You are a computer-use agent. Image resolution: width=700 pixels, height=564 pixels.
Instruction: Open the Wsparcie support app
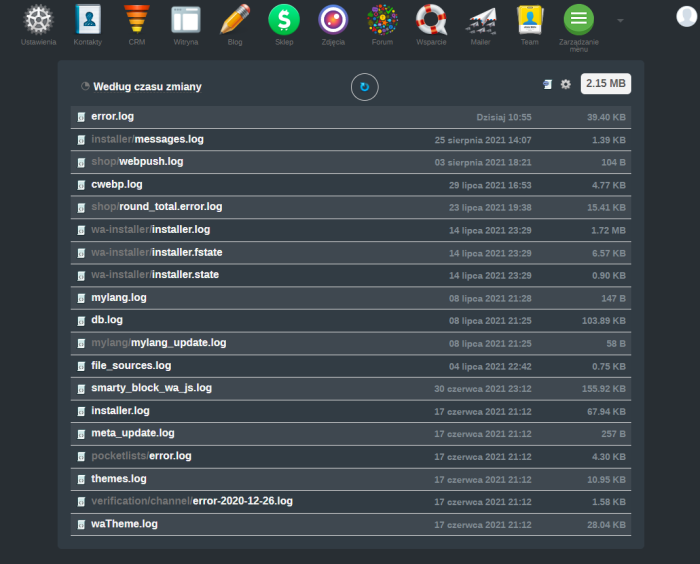tap(431, 20)
